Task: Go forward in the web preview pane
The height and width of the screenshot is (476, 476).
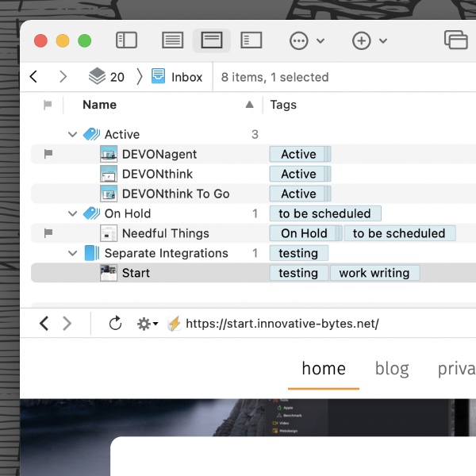Action: pos(67,324)
